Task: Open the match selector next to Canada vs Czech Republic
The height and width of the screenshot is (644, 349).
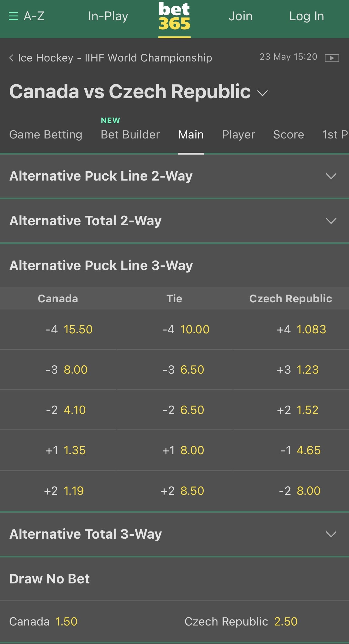Action: 262,93
